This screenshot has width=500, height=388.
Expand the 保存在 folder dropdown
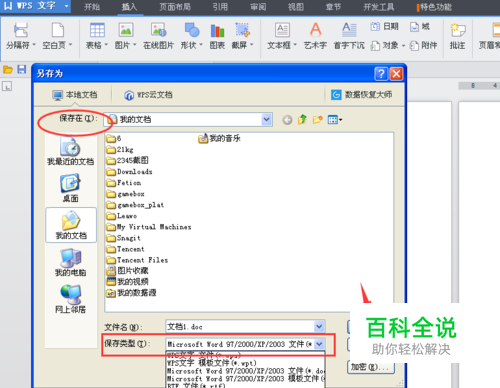pos(266,119)
